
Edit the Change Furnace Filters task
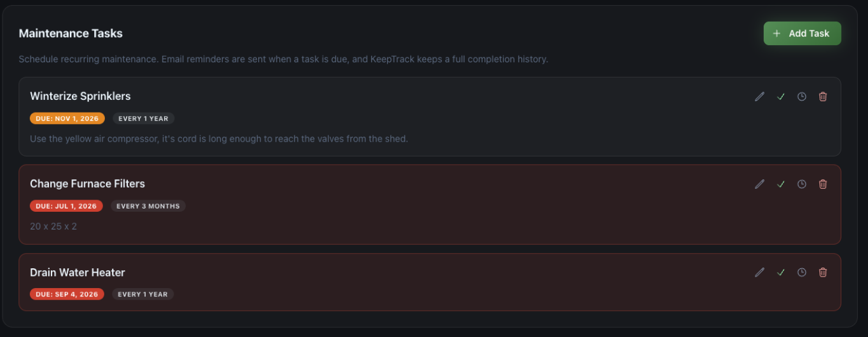coord(759,184)
